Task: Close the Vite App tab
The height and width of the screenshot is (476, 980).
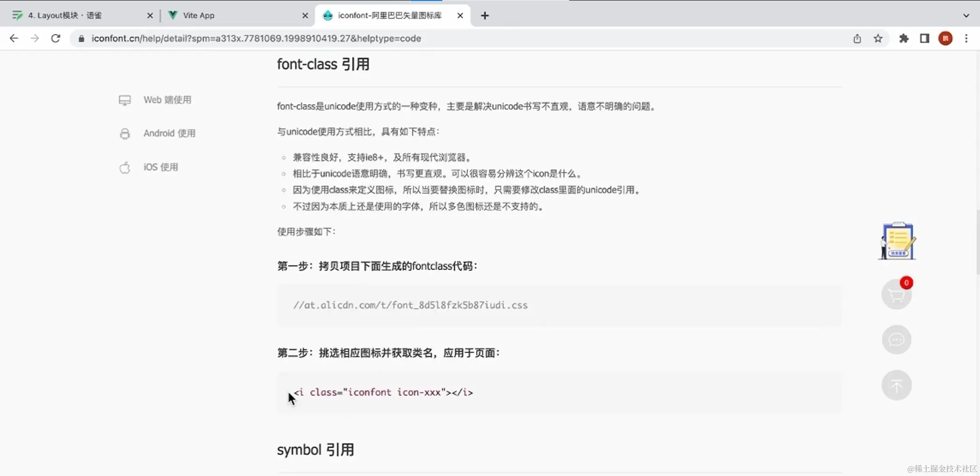Action: (305, 16)
